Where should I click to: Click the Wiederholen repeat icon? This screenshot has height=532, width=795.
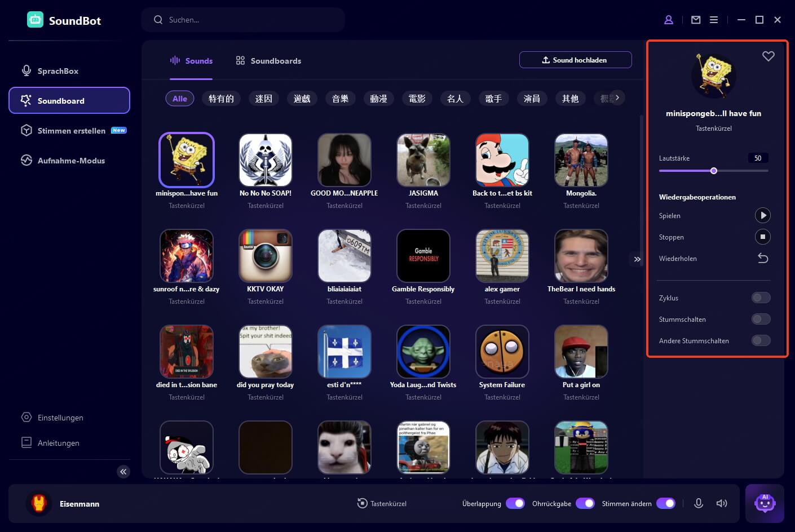[x=763, y=258]
